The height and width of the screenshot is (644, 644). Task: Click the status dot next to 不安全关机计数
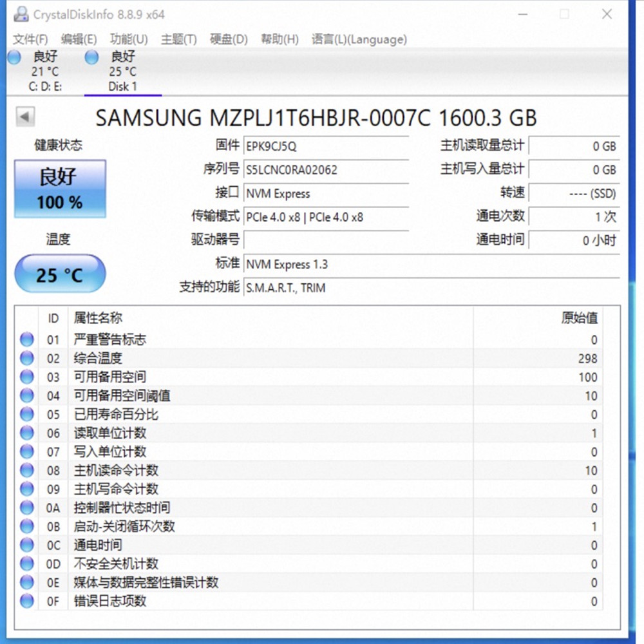click(x=26, y=563)
